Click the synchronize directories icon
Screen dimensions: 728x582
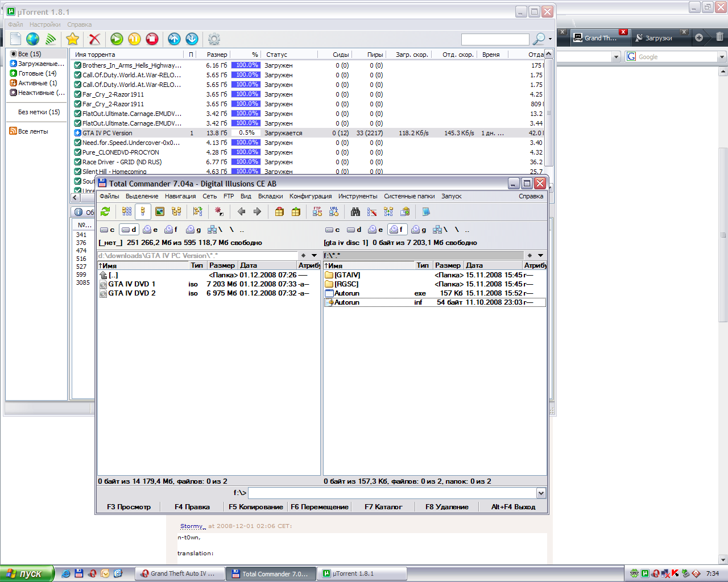pyautogui.click(x=388, y=211)
